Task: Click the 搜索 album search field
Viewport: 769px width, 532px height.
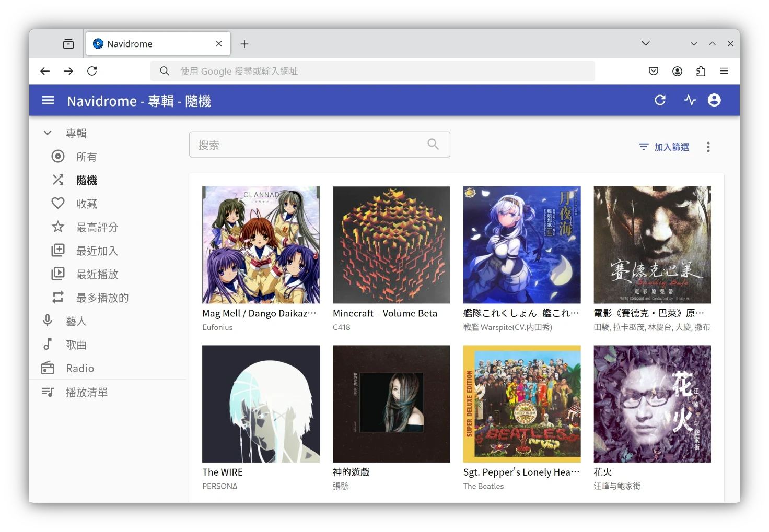Action: coord(308,145)
